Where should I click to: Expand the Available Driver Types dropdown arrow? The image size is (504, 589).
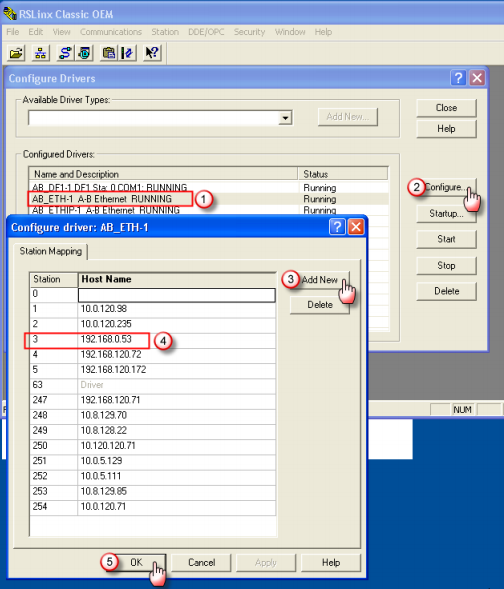click(285, 118)
